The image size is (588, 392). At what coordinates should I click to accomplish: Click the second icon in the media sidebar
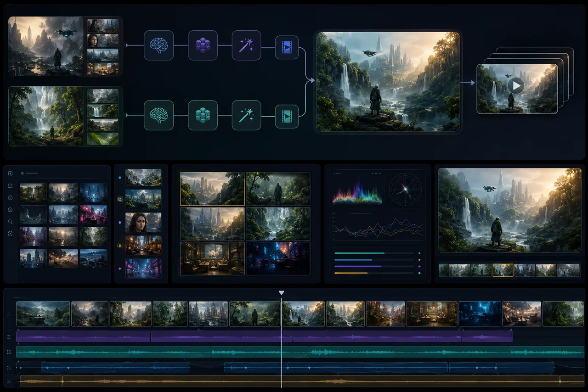pyautogui.click(x=11, y=186)
